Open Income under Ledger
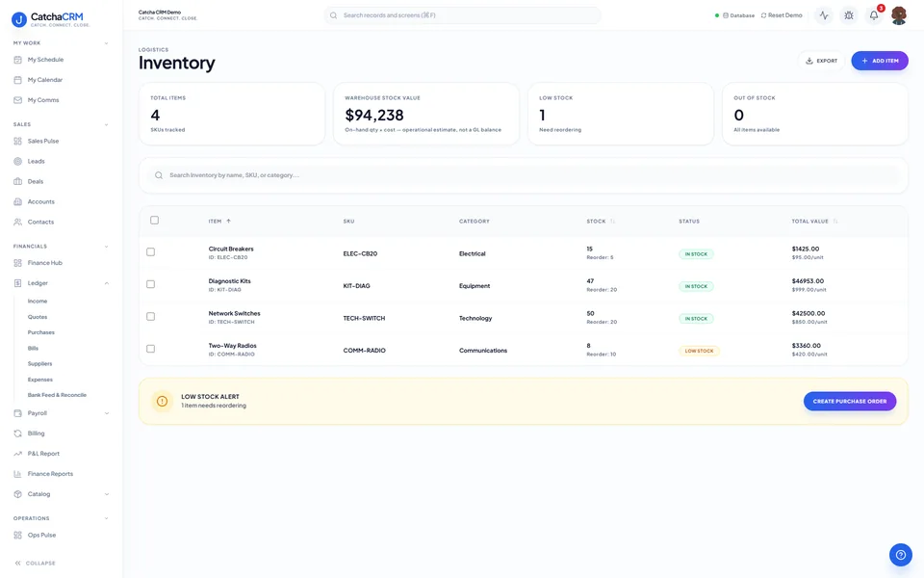This screenshot has width=924, height=578. (x=38, y=302)
